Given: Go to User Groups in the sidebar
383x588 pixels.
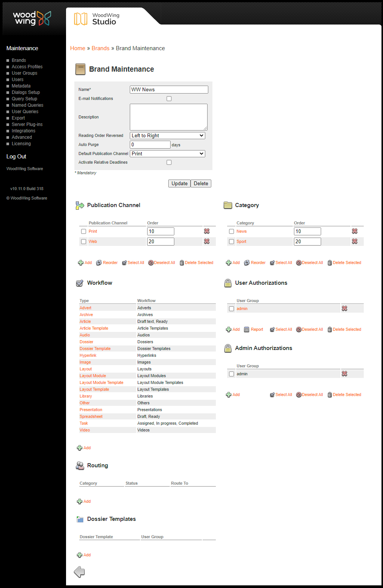Looking at the screenshot, I should click(x=25, y=73).
